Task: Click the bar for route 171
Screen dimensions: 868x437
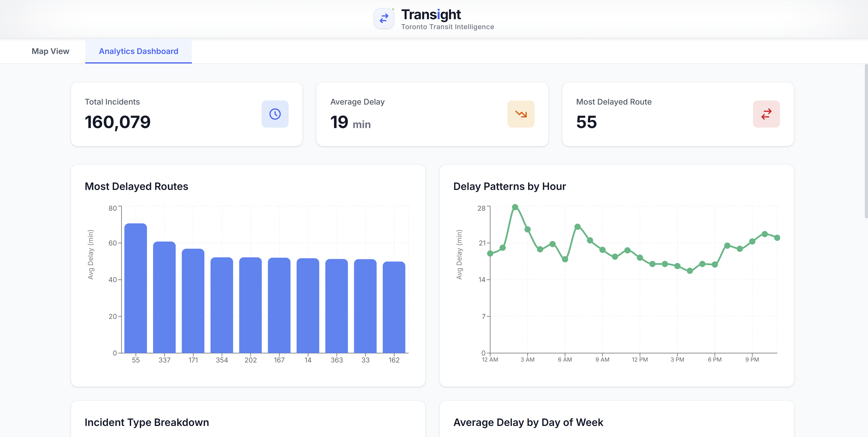Action: click(x=193, y=301)
